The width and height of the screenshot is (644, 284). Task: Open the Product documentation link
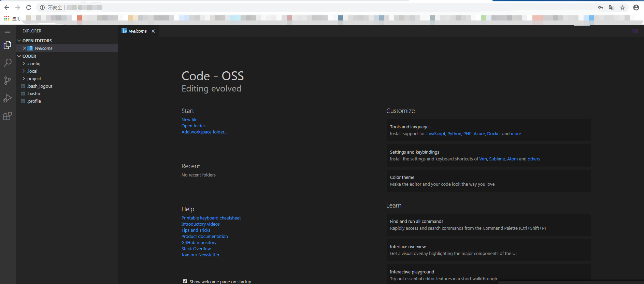pos(204,237)
